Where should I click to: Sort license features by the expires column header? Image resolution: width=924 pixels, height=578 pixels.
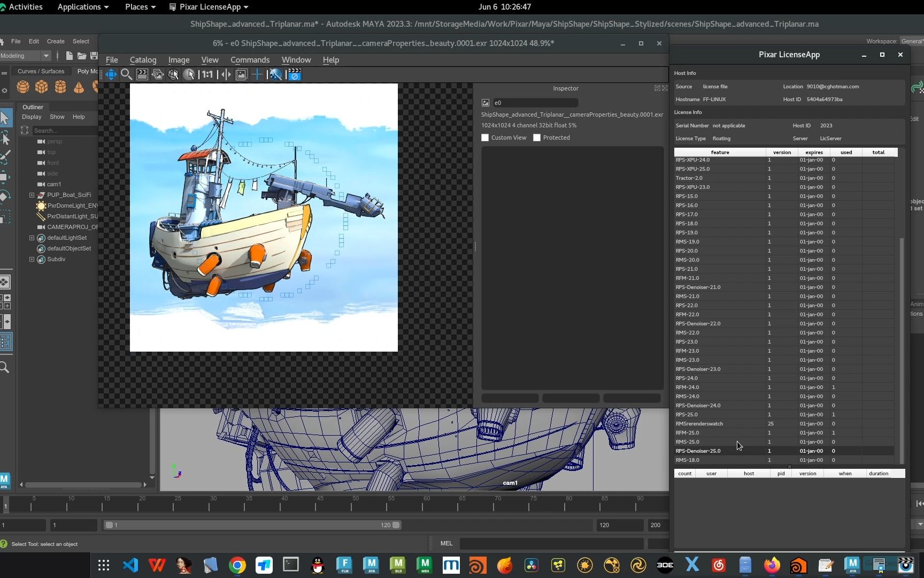(x=813, y=152)
